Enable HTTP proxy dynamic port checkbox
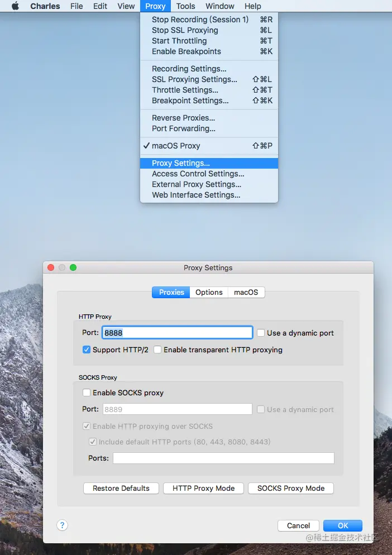 261,333
